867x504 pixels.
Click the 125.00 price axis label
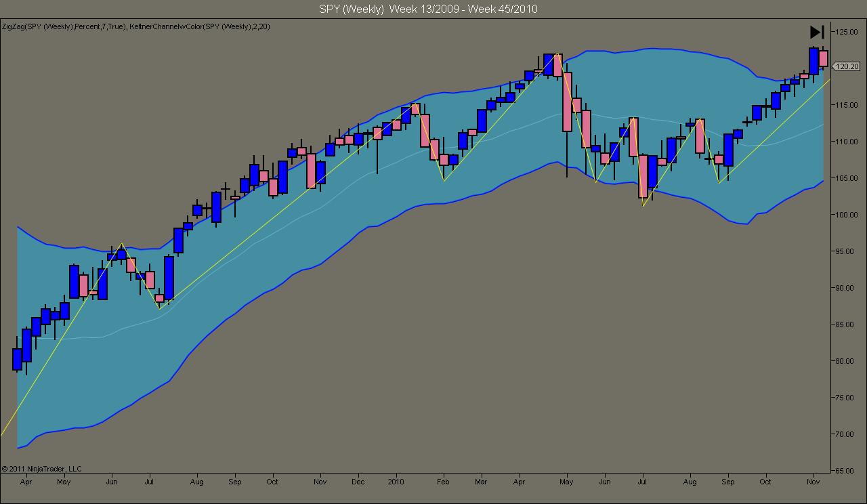847,32
